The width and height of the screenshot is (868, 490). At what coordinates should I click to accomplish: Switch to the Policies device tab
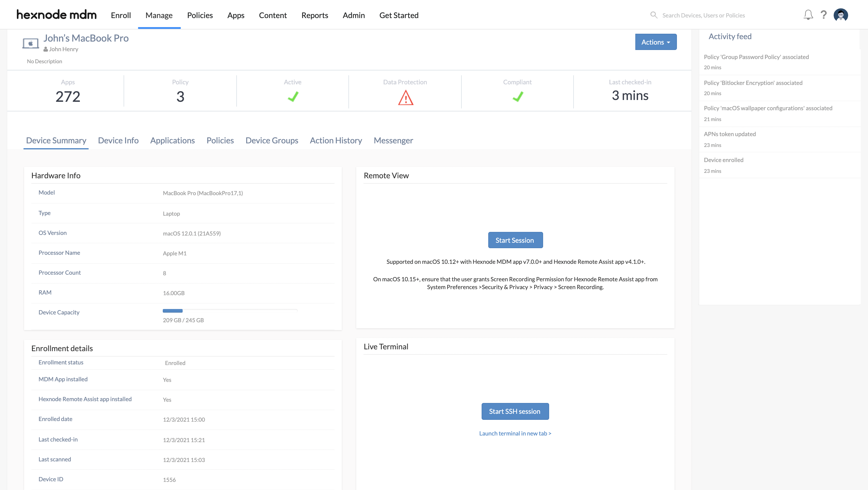pos(220,140)
